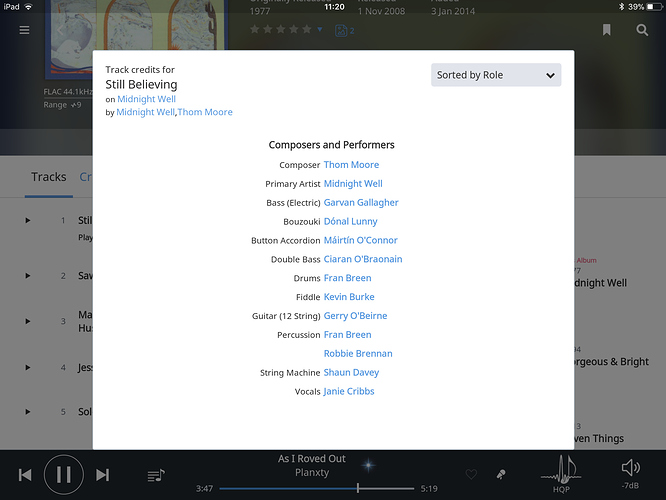Open Fran Breen percussion credit
666x500 pixels.
point(347,335)
